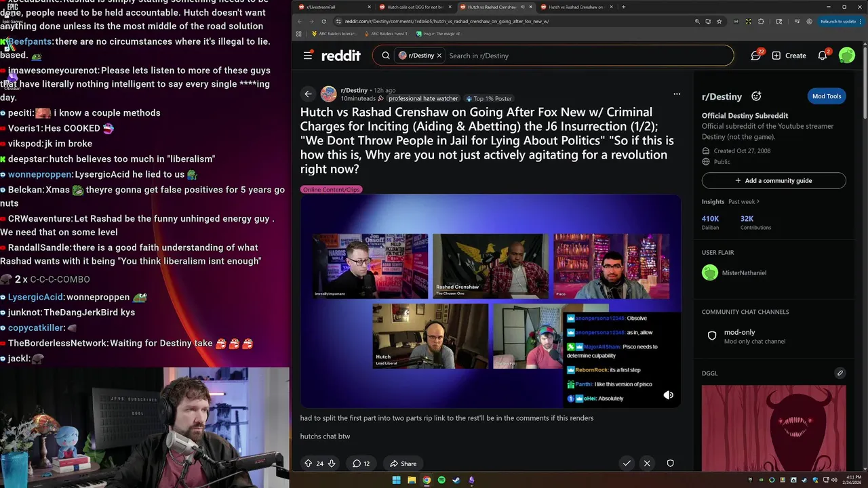The image size is (868, 488).
Task: Click the browser back button
Action: click(x=300, y=21)
